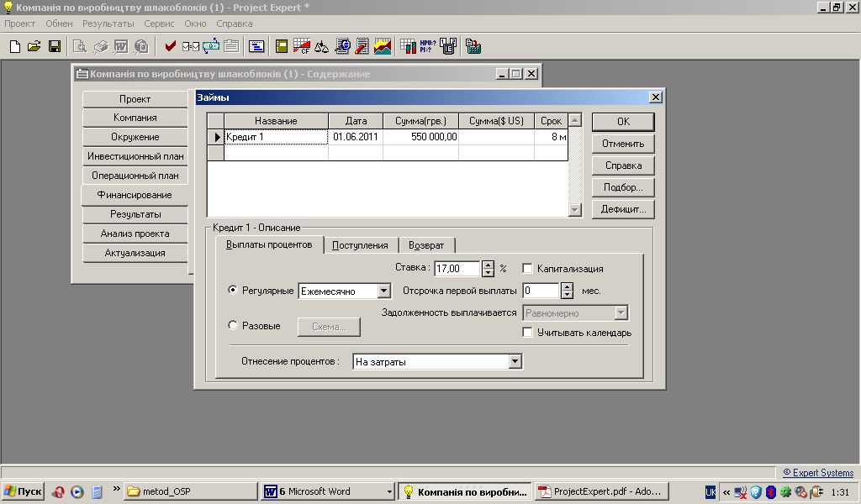
Task: Open the Окно menu
Action: pos(195,24)
